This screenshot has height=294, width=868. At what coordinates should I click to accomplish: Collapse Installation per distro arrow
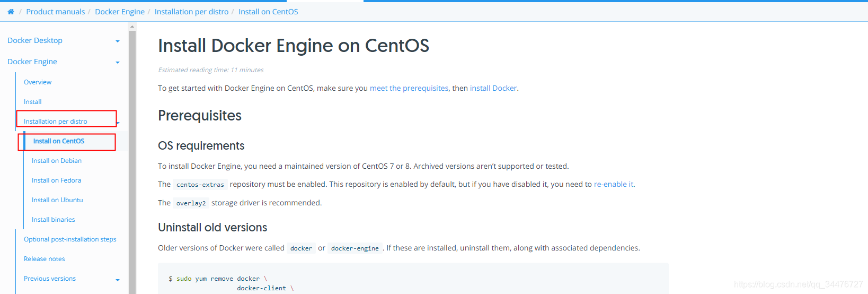point(118,123)
